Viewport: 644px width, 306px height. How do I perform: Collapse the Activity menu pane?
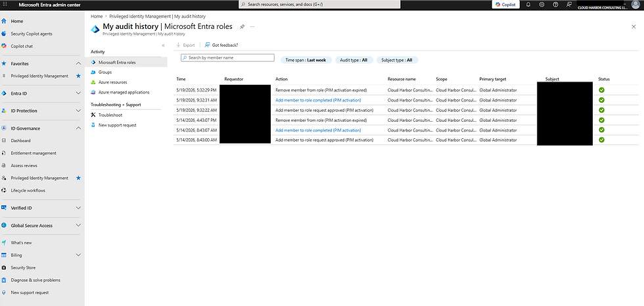(163, 45)
